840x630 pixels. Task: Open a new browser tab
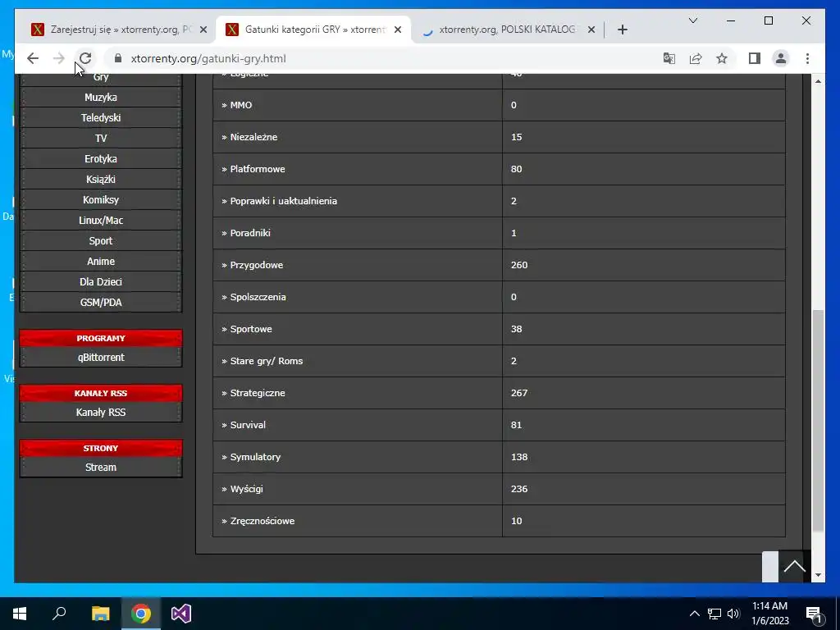(x=622, y=30)
